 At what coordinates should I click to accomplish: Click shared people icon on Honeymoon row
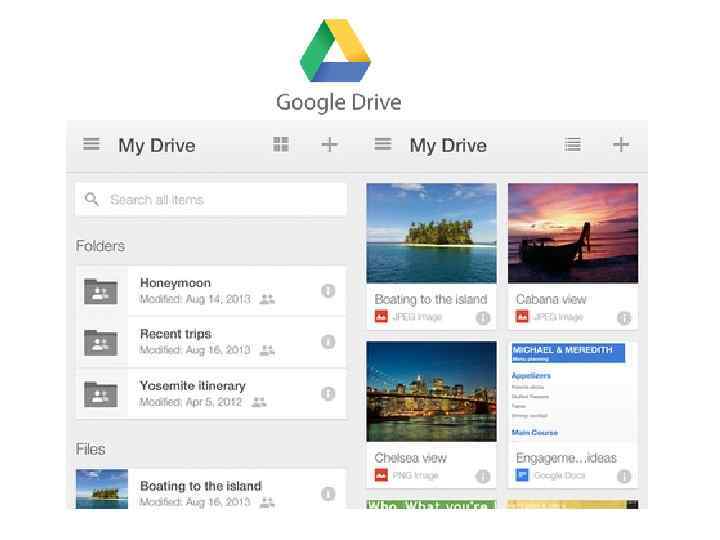267,299
